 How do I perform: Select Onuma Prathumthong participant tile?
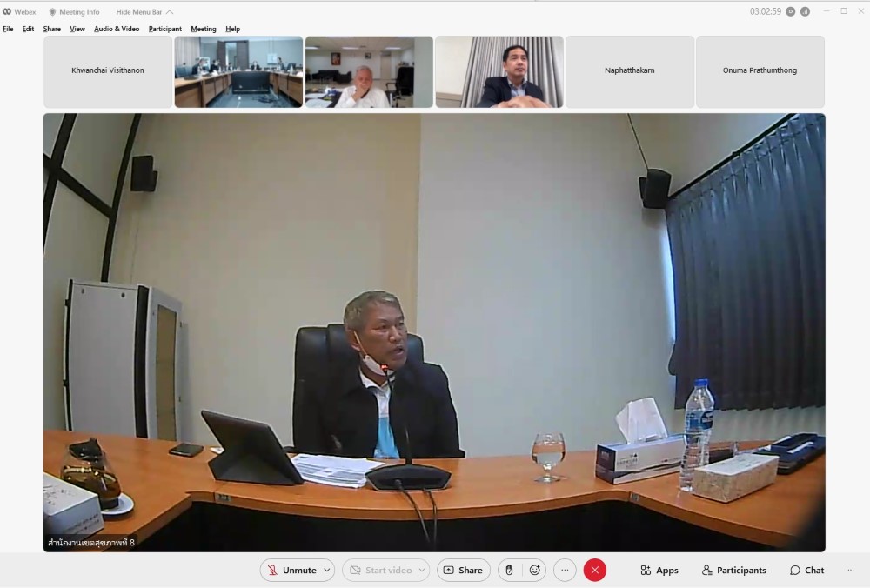tap(760, 71)
